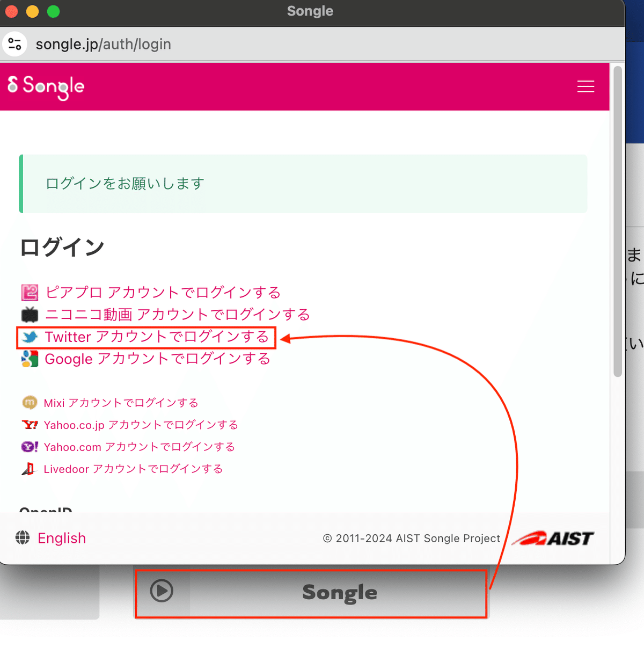Click the red Yahoo.co.jp icon
The height and width of the screenshot is (662, 644).
coord(30,425)
